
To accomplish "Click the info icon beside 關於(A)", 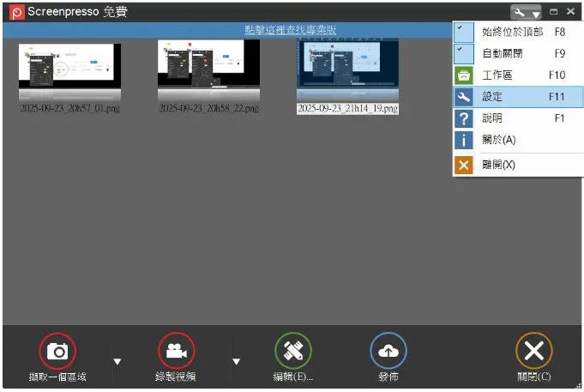I will coord(464,140).
